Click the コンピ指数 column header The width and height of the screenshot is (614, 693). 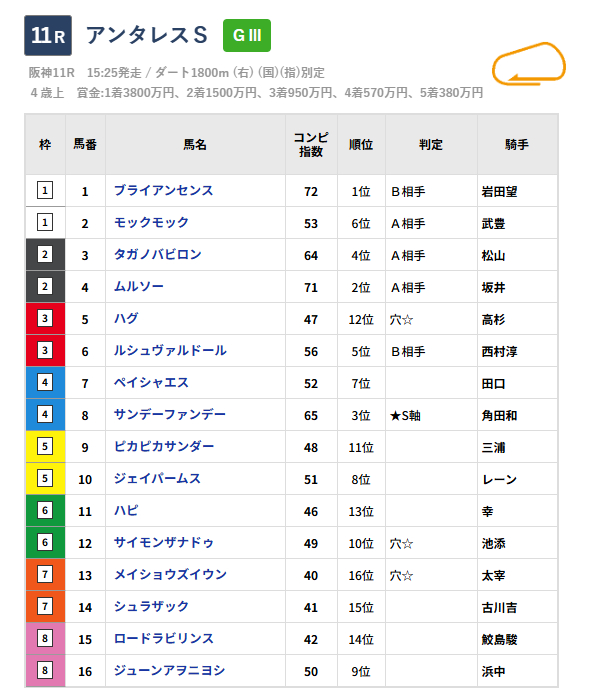(311, 144)
